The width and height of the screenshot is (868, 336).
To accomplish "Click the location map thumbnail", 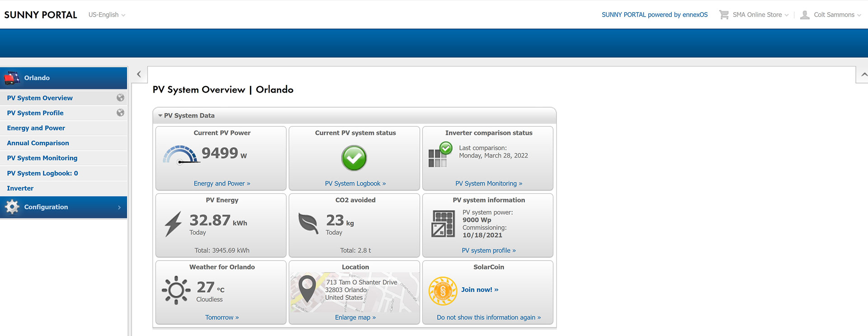I will coord(355,292).
